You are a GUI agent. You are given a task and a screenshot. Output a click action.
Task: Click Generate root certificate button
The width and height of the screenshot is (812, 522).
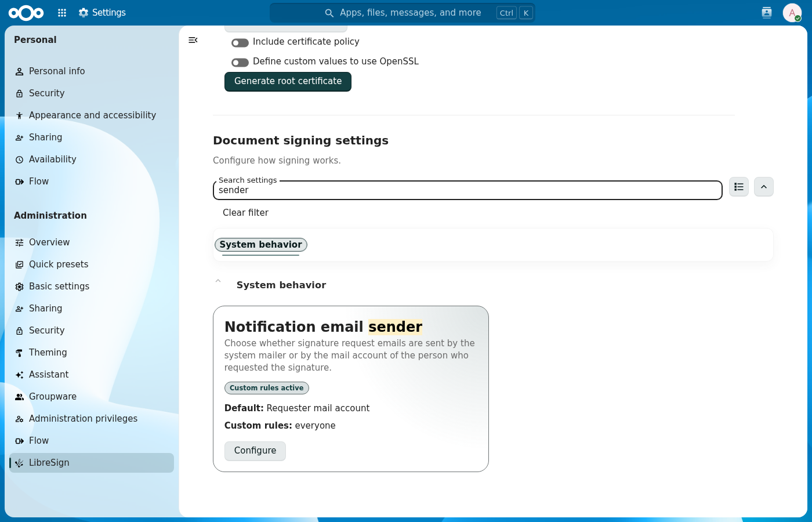[288, 82]
